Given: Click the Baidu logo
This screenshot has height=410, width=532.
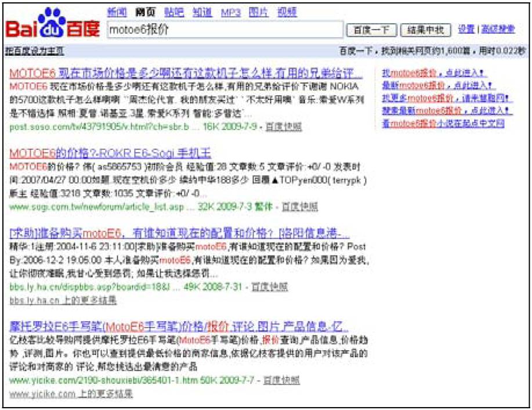Looking at the screenshot, I should [53, 23].
